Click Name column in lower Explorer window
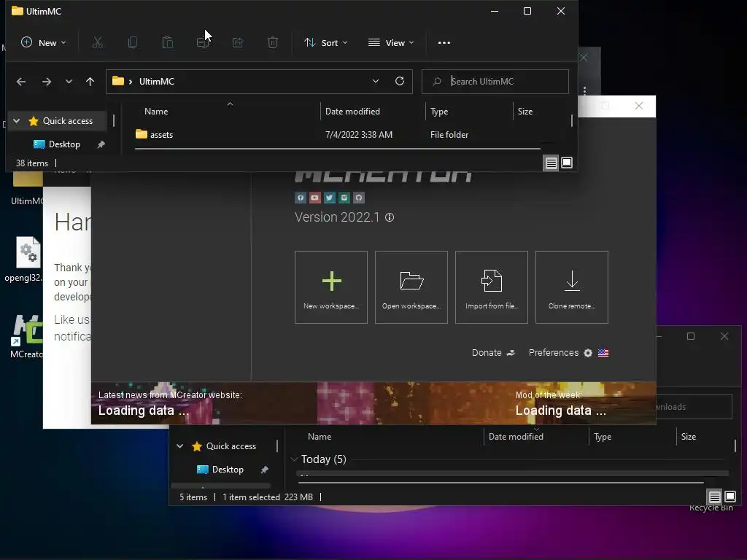 click(x=320, y=437)
